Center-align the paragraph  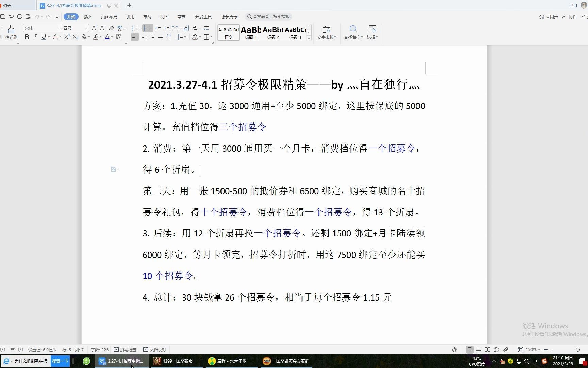[143, 37]
